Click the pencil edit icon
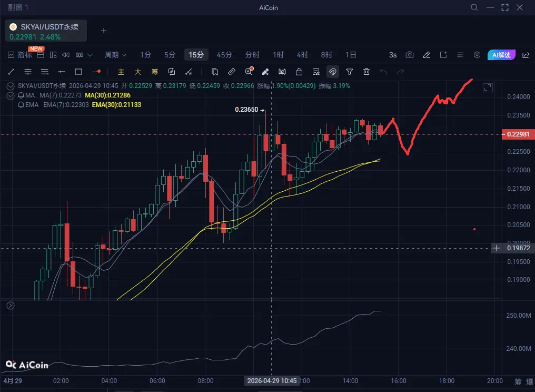Image resolution: width=535 pixels, height=392 pixels. (427, 55)
